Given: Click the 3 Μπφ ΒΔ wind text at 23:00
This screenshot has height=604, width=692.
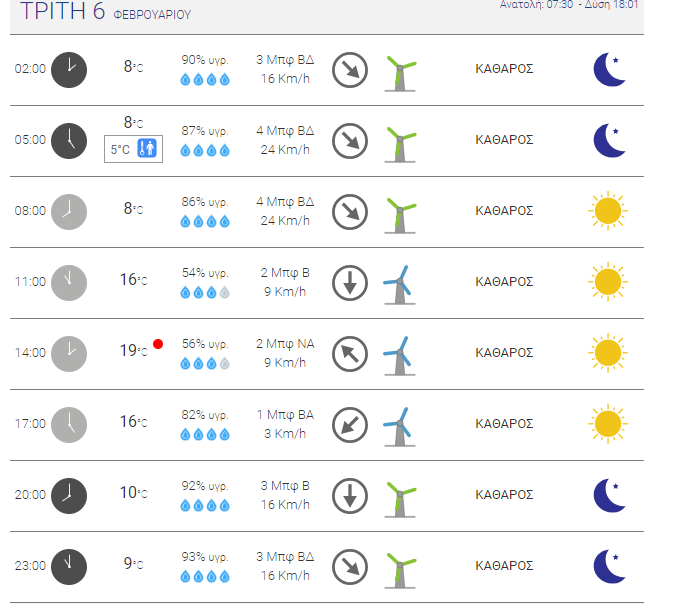Looking at the screenshot, I should 285,557.
